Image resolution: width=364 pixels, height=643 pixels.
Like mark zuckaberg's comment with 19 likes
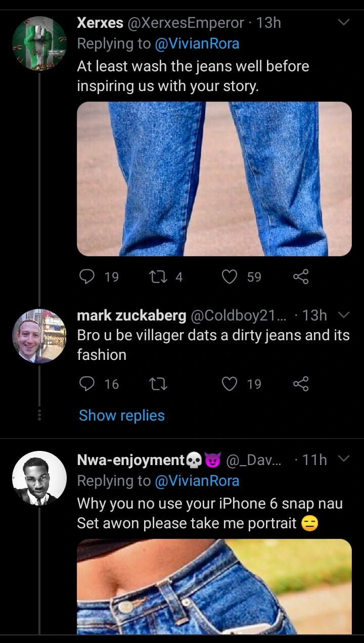tap(230, 384)
